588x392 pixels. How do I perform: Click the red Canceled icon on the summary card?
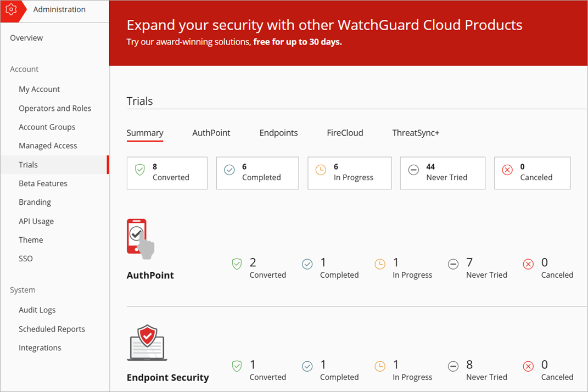[507, 170]
